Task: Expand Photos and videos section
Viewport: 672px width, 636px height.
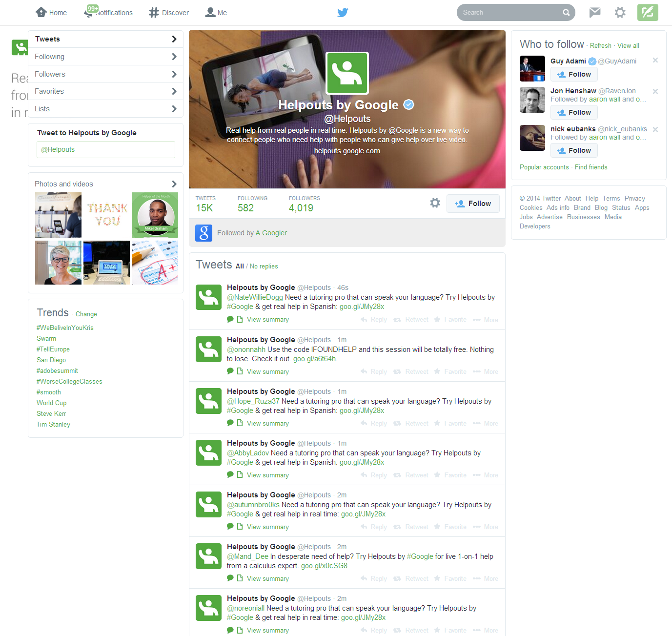Action: coord(105,184)
